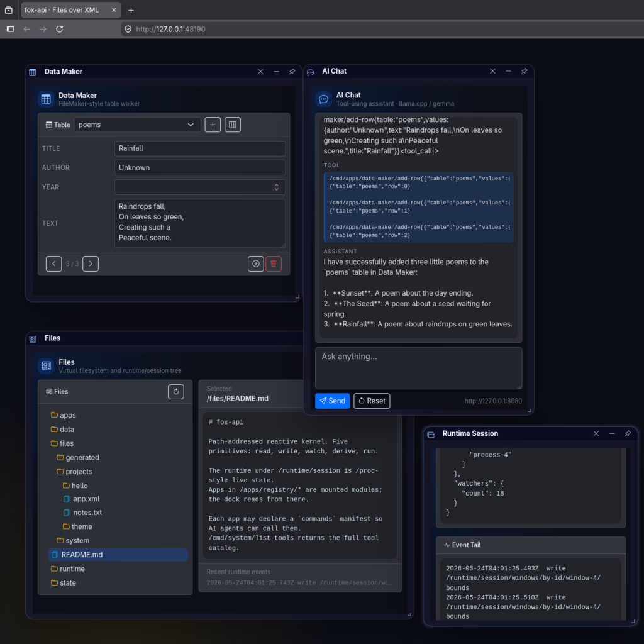Click the browser address bar URL
Viewport: 644px width, 644px height.
pos(170,29)
